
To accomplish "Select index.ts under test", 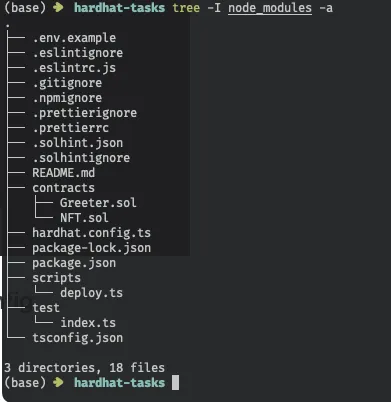I will pyautogui.click(x=88, y=323).
